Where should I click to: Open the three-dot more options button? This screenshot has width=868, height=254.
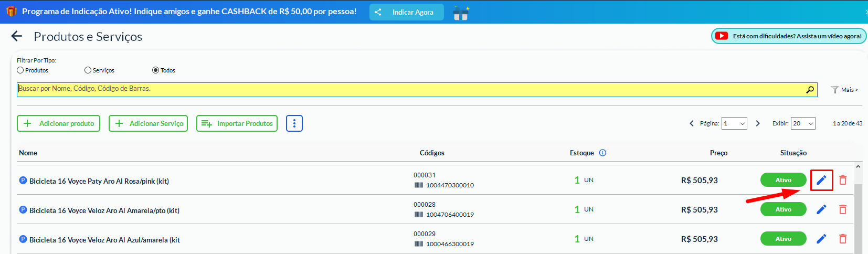(x=294, y=123)
